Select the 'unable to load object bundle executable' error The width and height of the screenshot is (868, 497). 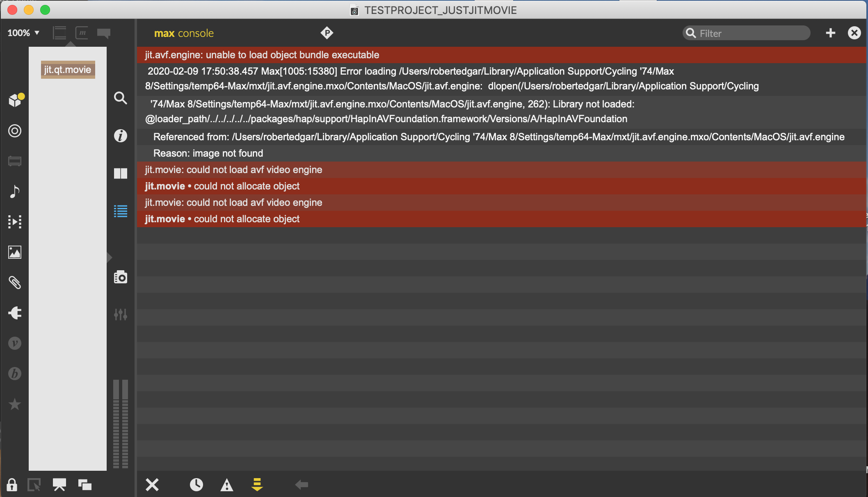(501, 55)
